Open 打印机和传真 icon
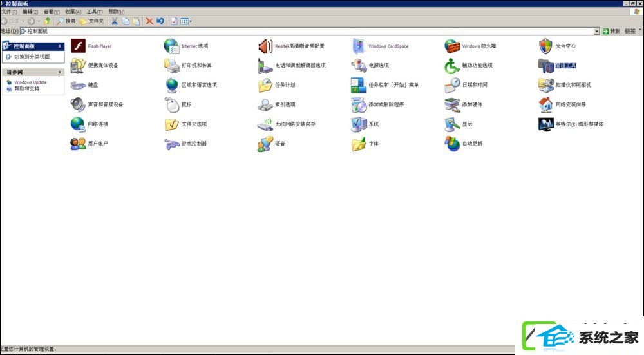The height and width of the screenshot is (355, 644). pos(171,65)
